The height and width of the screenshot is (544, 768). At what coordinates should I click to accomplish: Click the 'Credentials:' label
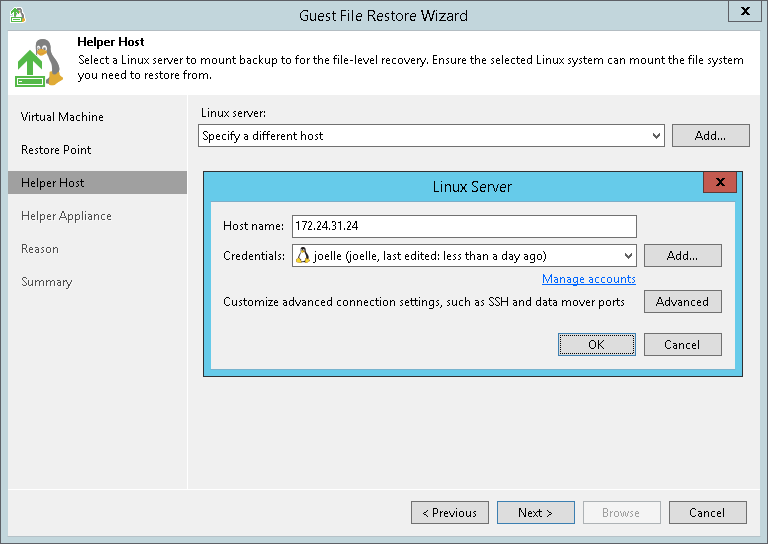click(254, 256)
